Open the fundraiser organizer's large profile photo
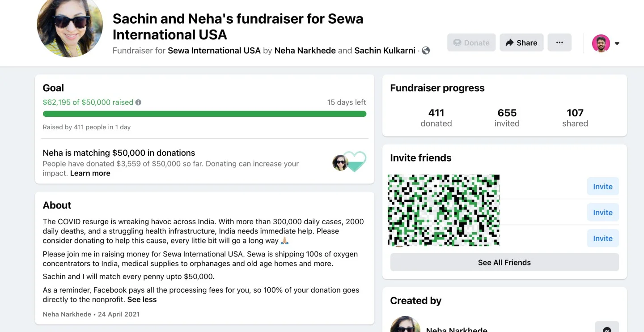This screenshot has width=644, height=332. (70, 26)
